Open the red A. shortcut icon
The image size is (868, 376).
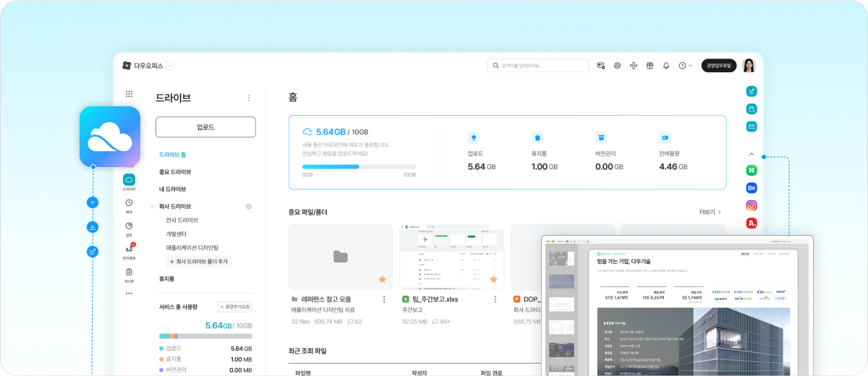(x=751, y=223)
